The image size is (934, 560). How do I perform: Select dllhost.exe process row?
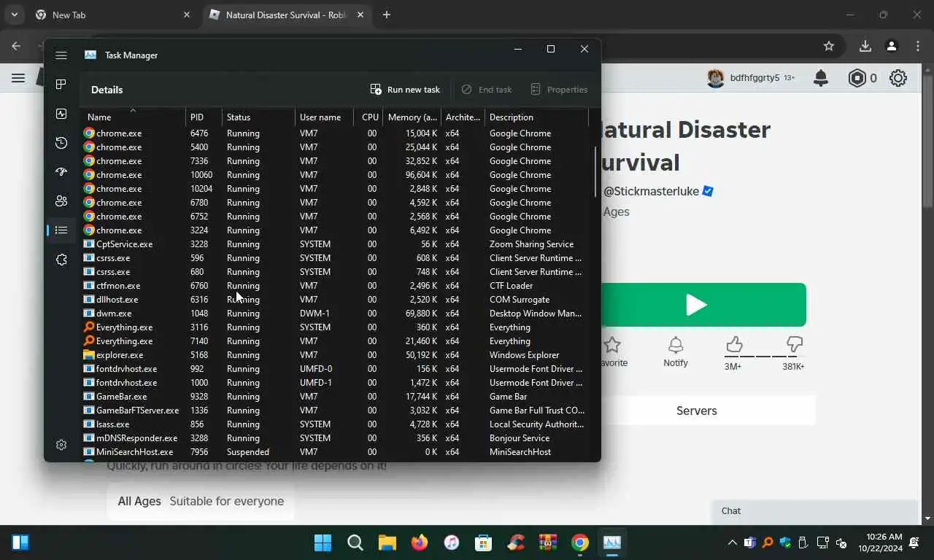tap(335, 300)
